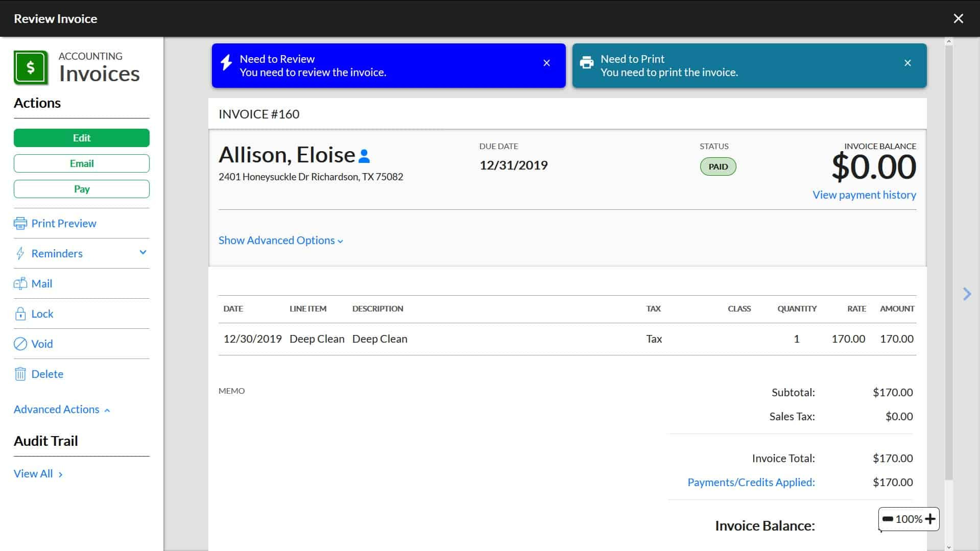Delete this invoice
Viewport: 980px width, 551px height.
click(47, 374)
